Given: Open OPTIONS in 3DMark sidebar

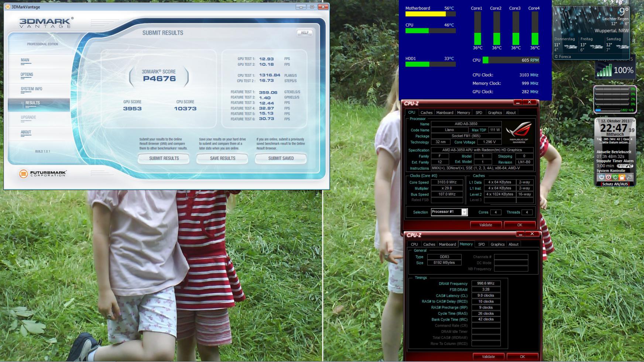Looking at the screenshot, I should (27, 75).
